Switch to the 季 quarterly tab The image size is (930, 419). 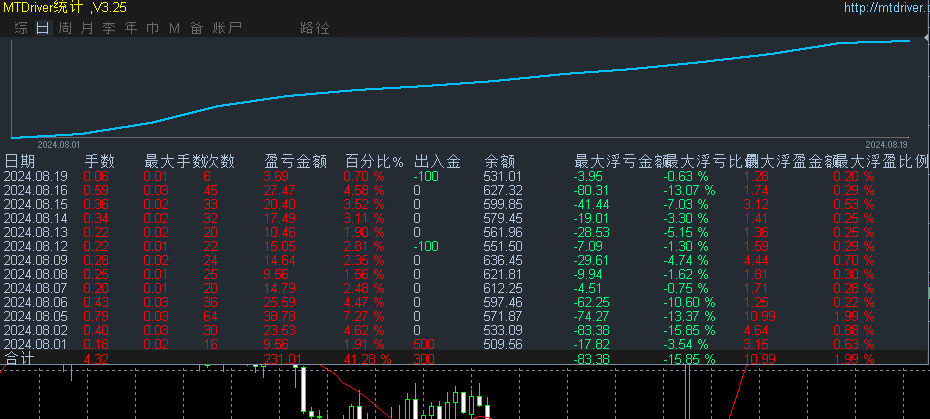click(109, 28)
